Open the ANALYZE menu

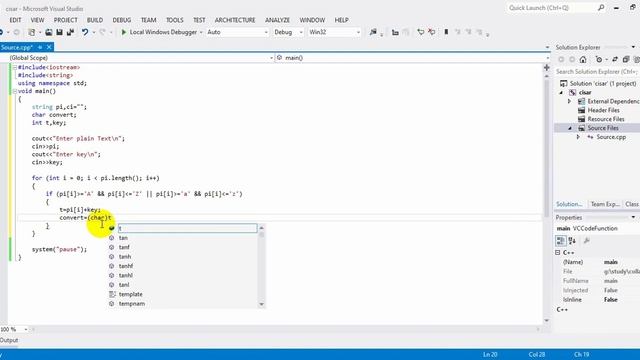pyautogui.click(x=277, y=20)
